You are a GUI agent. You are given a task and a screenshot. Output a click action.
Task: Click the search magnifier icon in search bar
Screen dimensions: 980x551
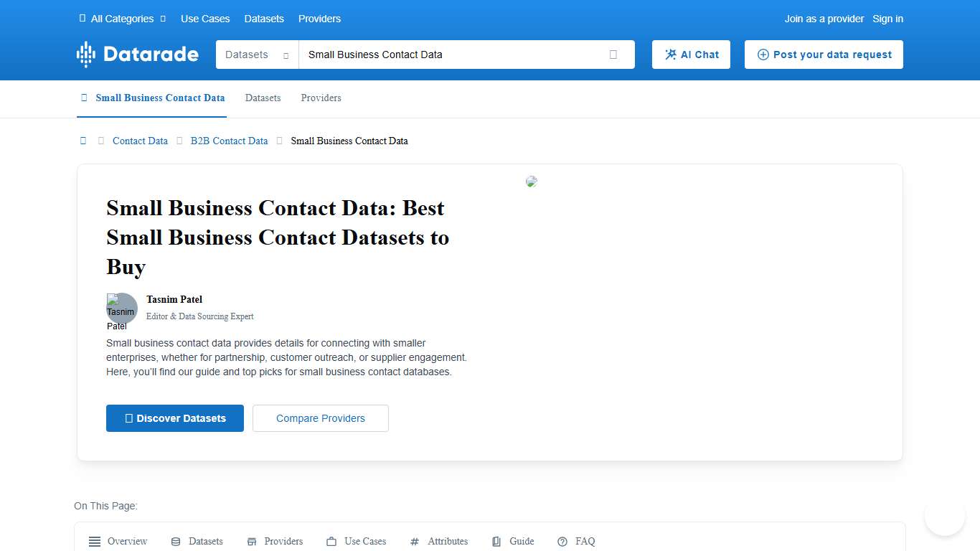[613, 54]
